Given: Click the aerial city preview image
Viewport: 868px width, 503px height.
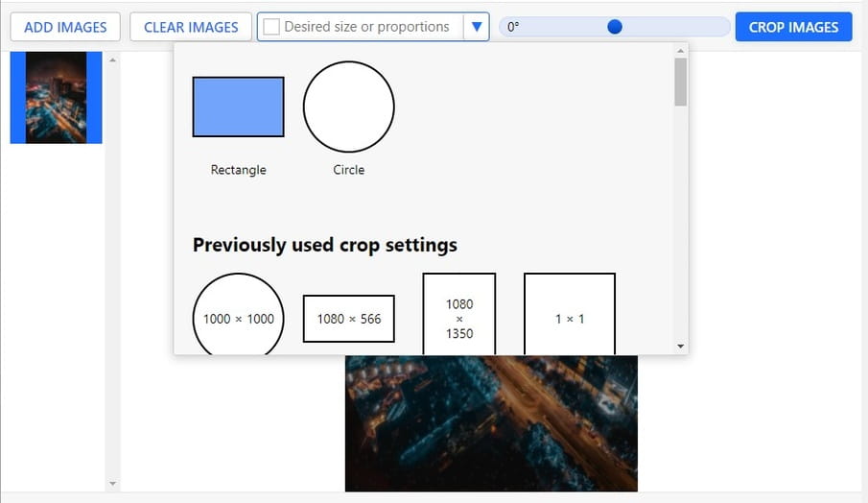Looking at the screenshot, I should click(490, 422).
